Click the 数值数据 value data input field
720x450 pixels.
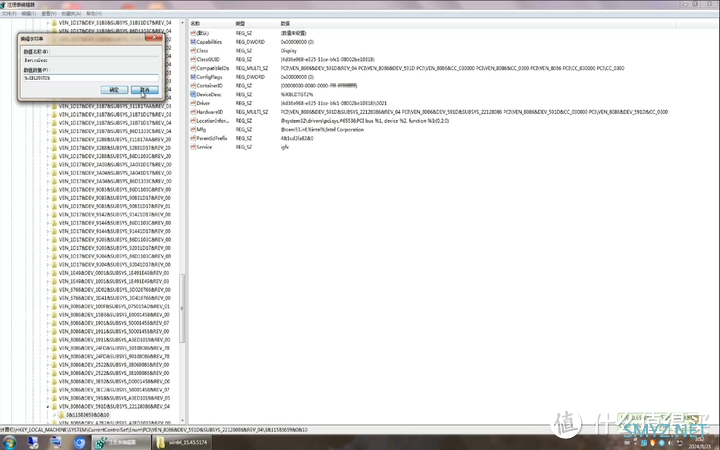click(x=88, y=77)
